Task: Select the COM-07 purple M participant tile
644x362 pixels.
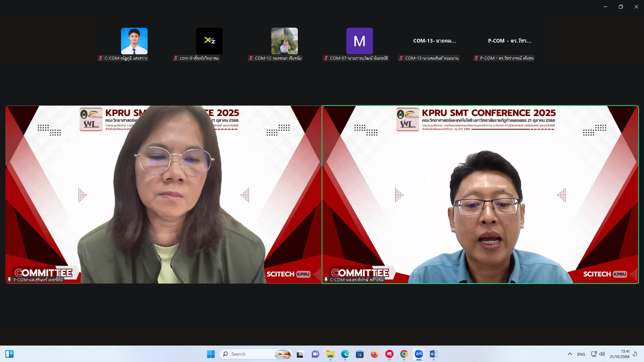Action: pos(359,41)
